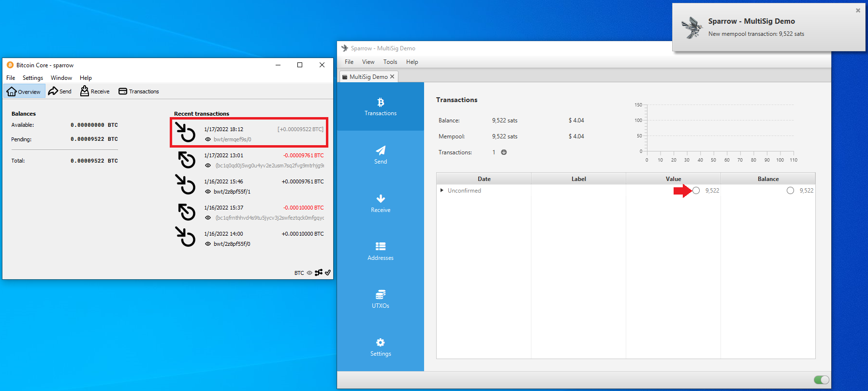Open Transactions section in Sparrow sidebar
Viewport: 868px width, 391px height.
[x=381, y=106]
